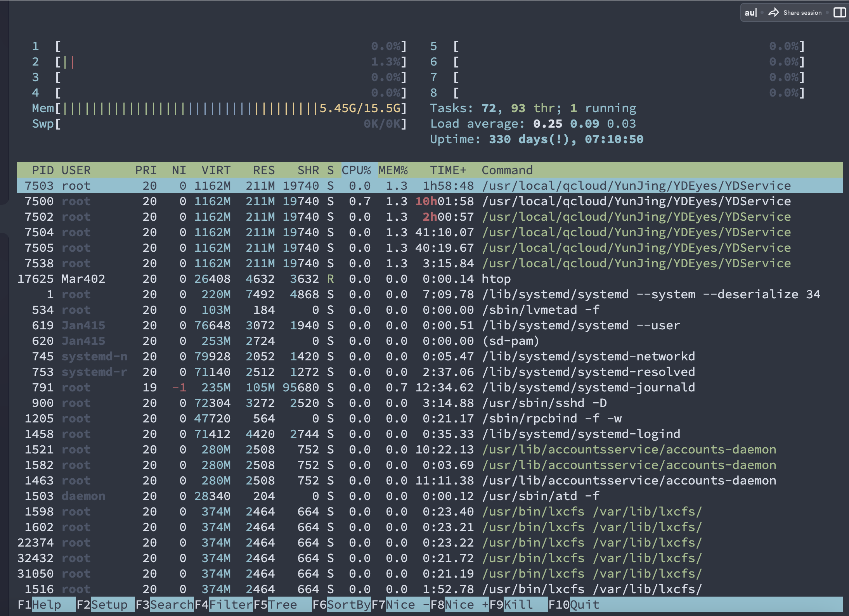Select accounts-daemon process 1582

pos(430,465)
